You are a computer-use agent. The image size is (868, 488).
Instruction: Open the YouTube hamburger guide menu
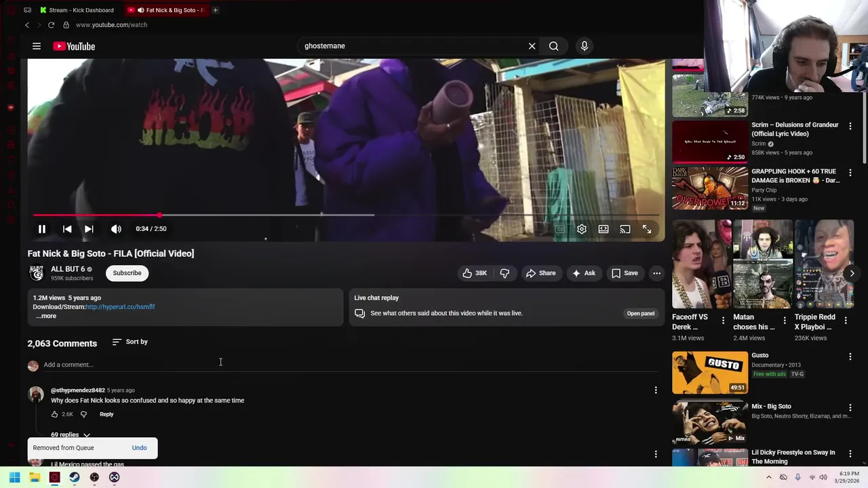(37, 46)
